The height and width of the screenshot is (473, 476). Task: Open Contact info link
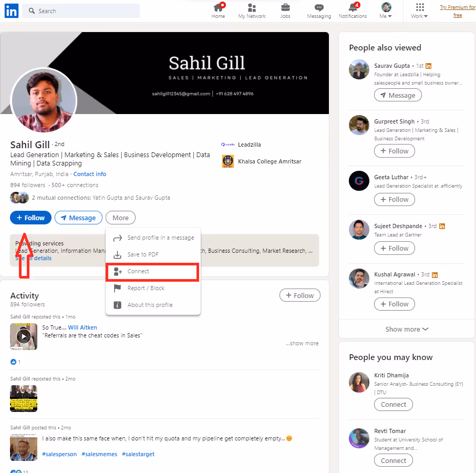click(x=89, y=174)
